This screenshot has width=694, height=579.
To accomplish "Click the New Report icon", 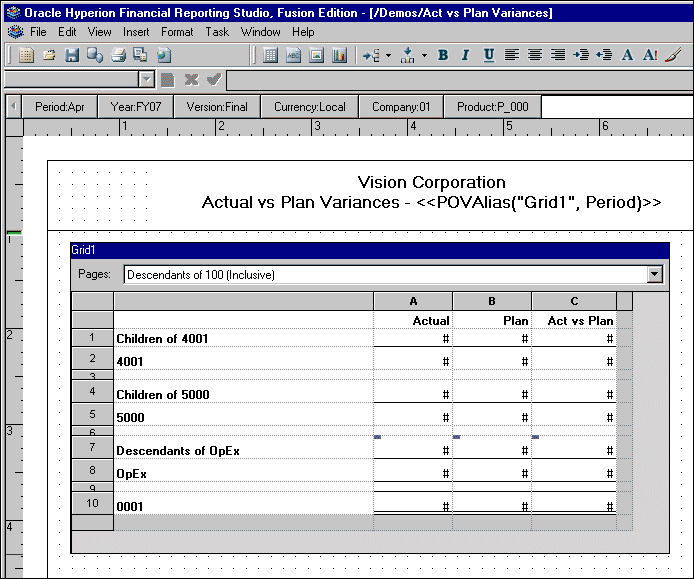I will (27, 55).
